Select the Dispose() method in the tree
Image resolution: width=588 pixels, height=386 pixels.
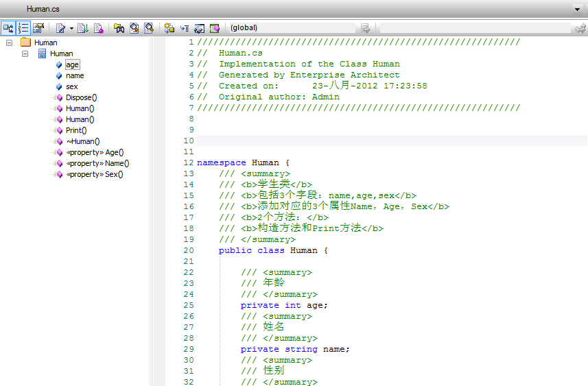point(81,97)
